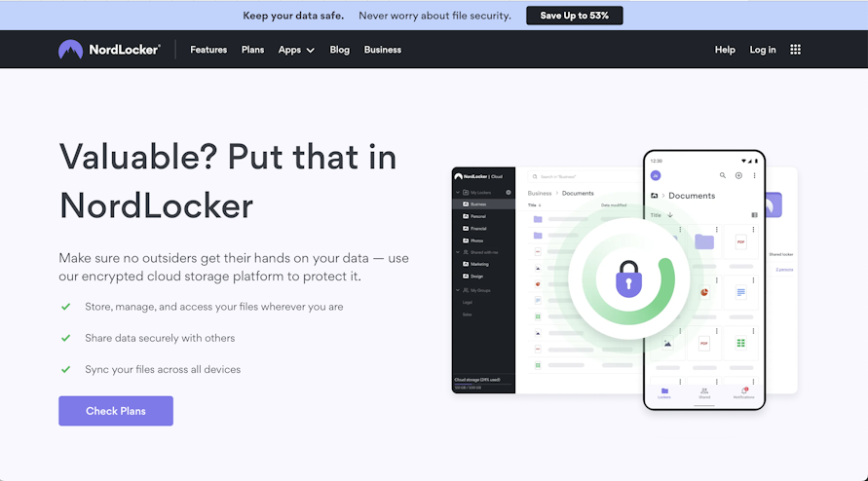Tap the image file tile on the phone
868x481 pixels.
point(667,343)
